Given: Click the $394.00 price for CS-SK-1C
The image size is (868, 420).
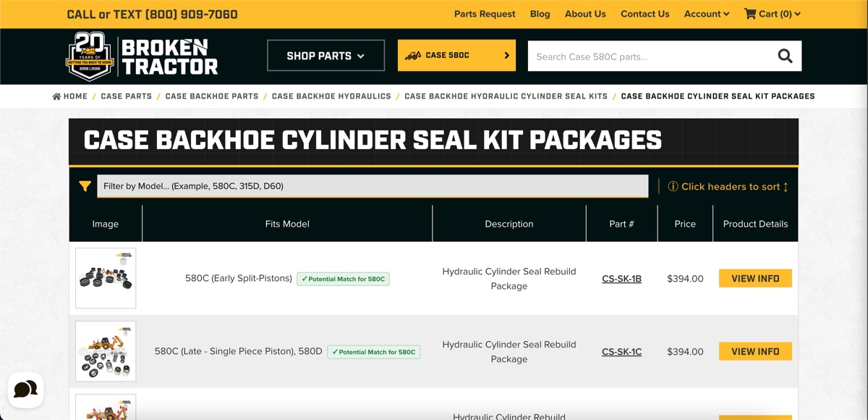Looking at the screenshot, I should [685, 352].
